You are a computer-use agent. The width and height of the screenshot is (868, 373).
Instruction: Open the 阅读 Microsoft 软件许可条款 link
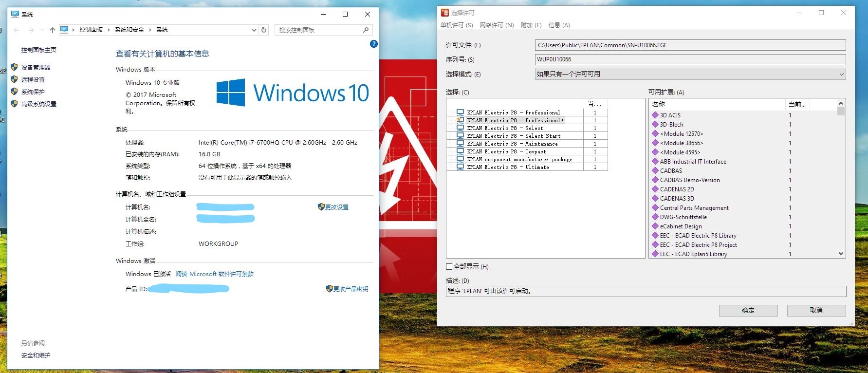(214, 274)
